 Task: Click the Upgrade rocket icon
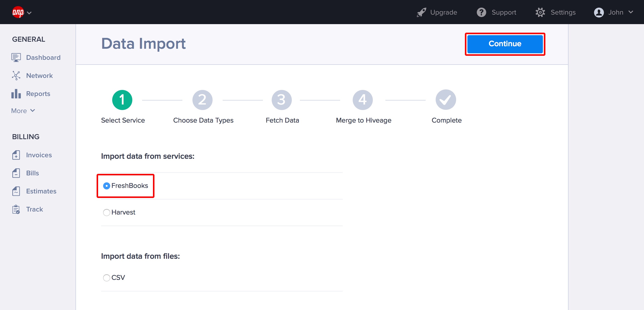point(421,12)
